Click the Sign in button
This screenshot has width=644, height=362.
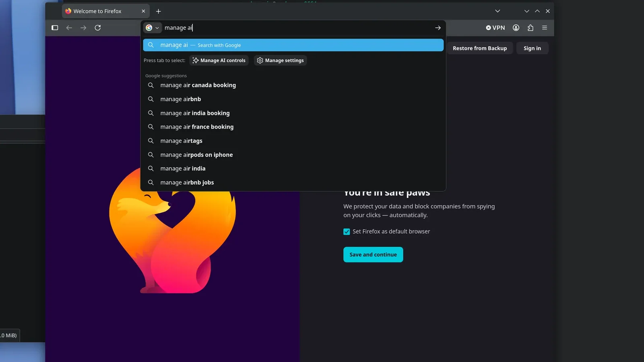point(532,48)
